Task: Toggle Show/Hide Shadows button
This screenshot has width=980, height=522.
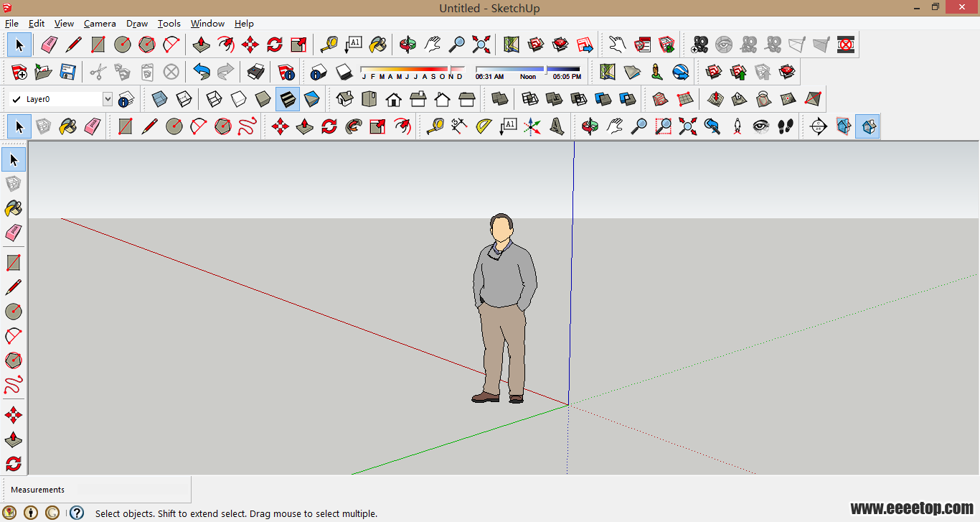Action: [344, 72]
